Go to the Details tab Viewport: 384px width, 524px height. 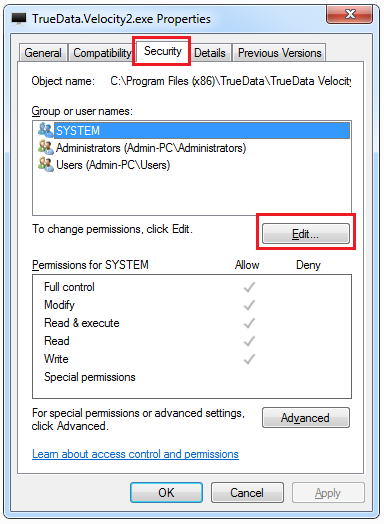click(x=210, y=53)
